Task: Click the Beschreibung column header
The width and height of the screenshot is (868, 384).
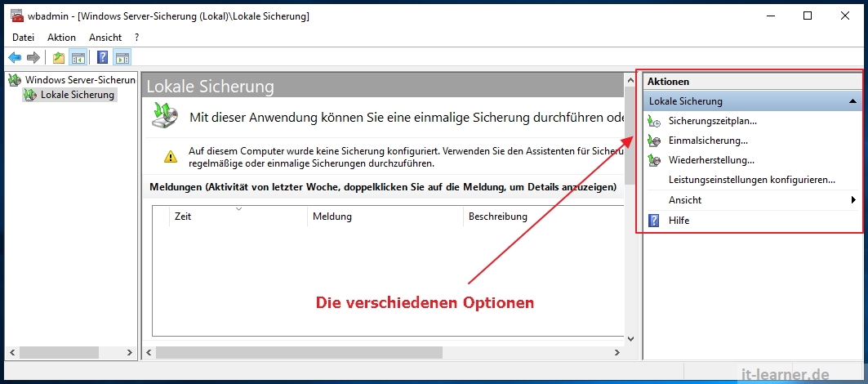Action: click(543, 217)
